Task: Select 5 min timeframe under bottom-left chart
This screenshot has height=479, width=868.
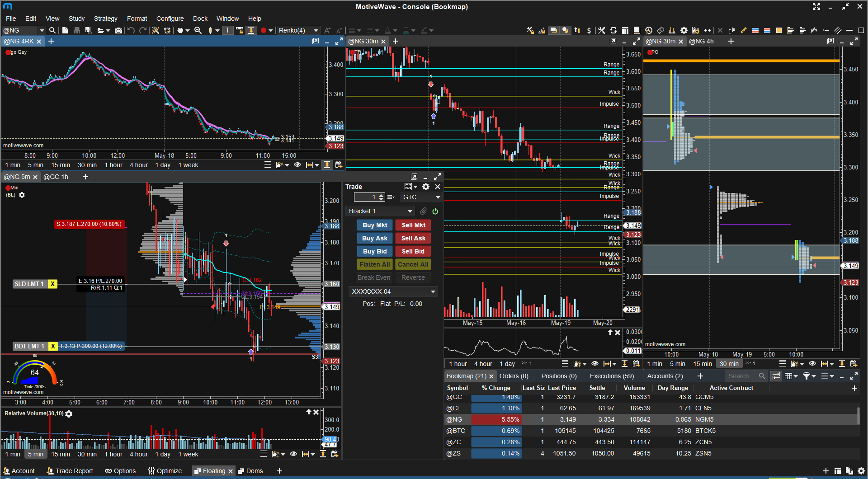Action: point(36,454)
